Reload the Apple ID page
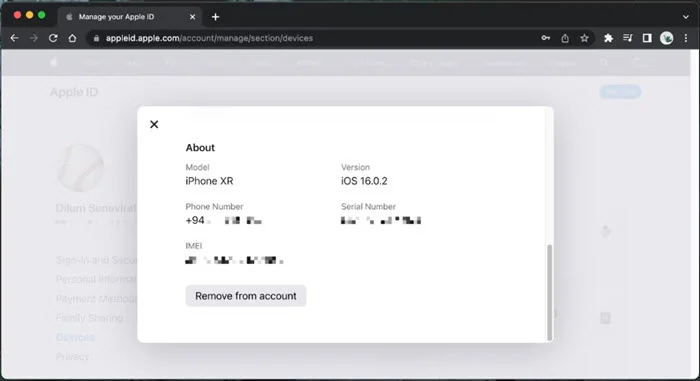700x381 pixels. 53,38
